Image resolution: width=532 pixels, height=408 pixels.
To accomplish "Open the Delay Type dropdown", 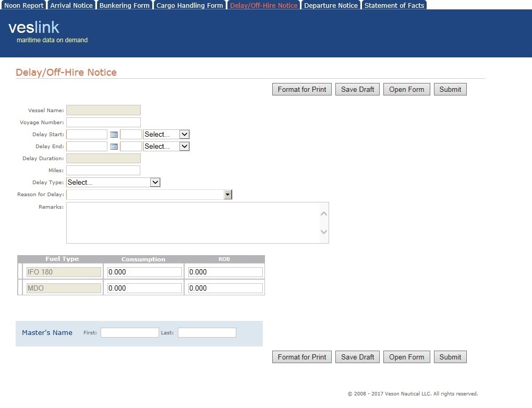I will tap(154, 182).
